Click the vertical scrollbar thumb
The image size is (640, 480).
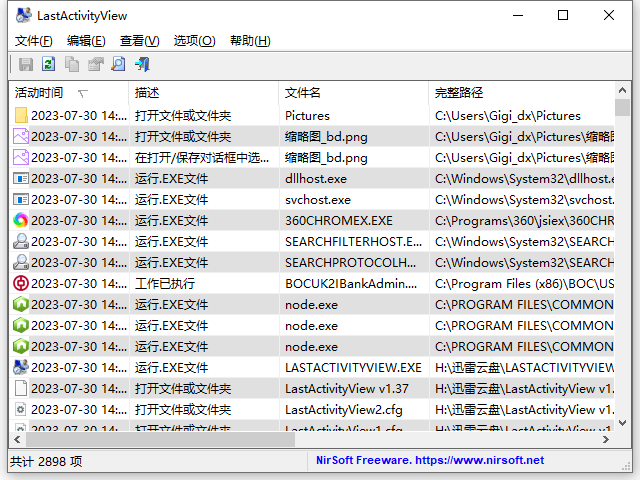tap(622, 107)
